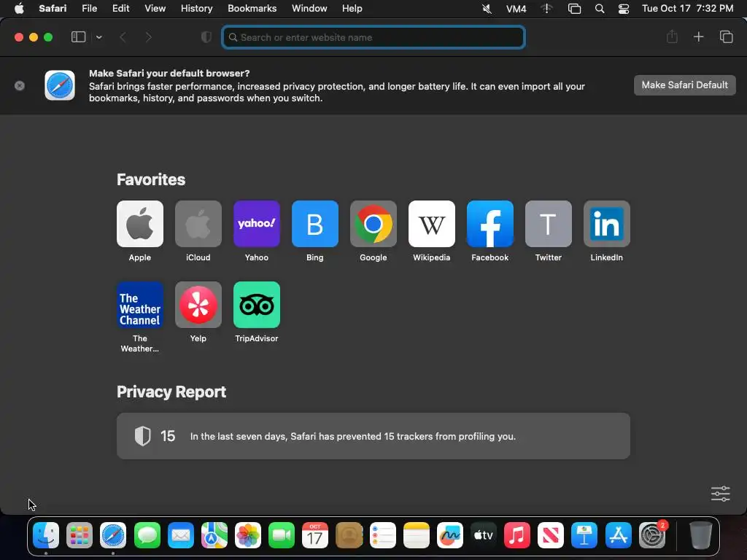Launch Finder from the Dock
The image size is (747, 560).
46,535
